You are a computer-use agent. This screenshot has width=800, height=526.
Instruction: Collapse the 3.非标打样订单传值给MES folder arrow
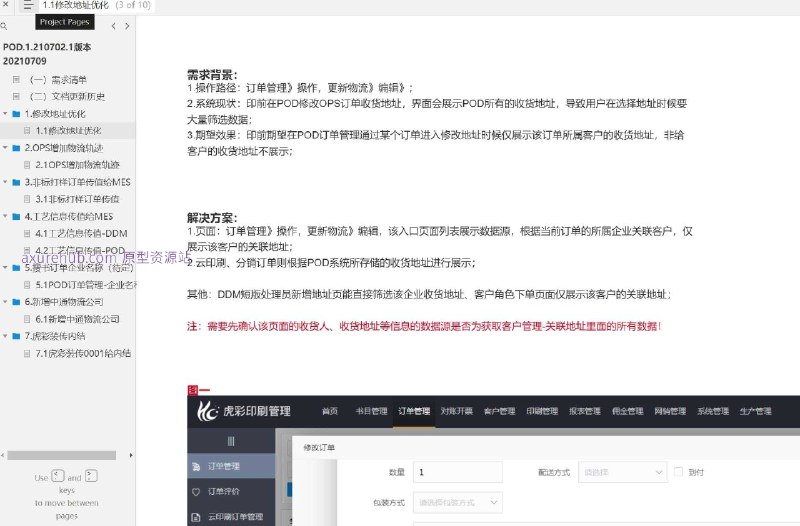point(5,182)
